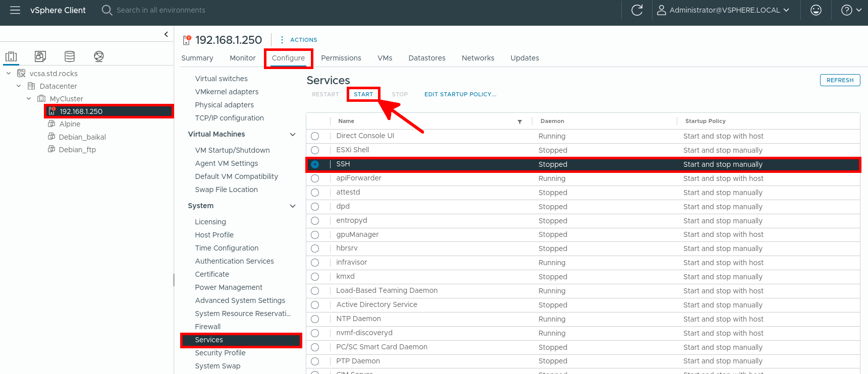Open the Networks tab
This screenshot has height=374, width=868.
point(478,58)
